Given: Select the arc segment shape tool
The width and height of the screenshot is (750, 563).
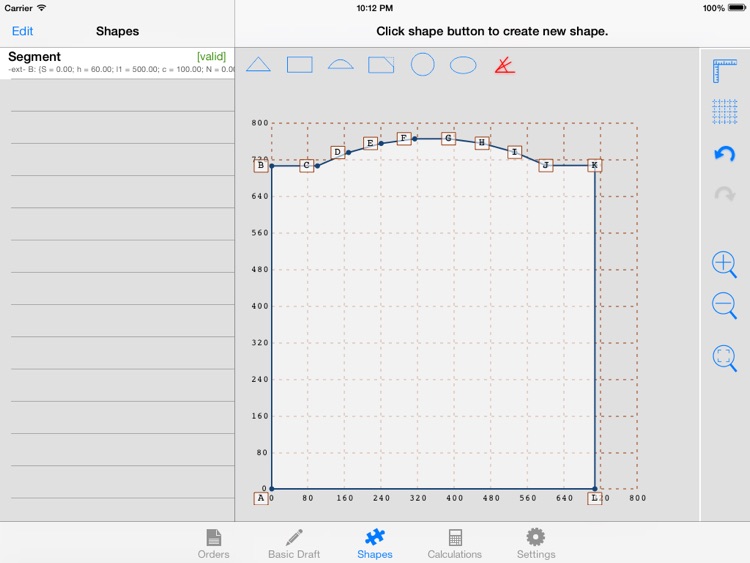Looking at the screenshot, I should pyautogui.click(x=341, y=64).
